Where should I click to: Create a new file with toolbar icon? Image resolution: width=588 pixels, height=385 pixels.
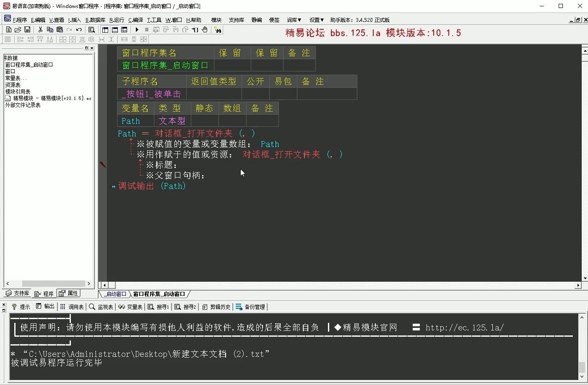tap(8, 30)
